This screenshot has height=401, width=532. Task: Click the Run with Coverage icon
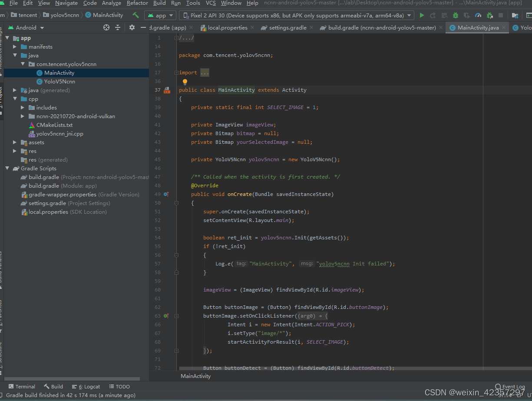(467, 15)
